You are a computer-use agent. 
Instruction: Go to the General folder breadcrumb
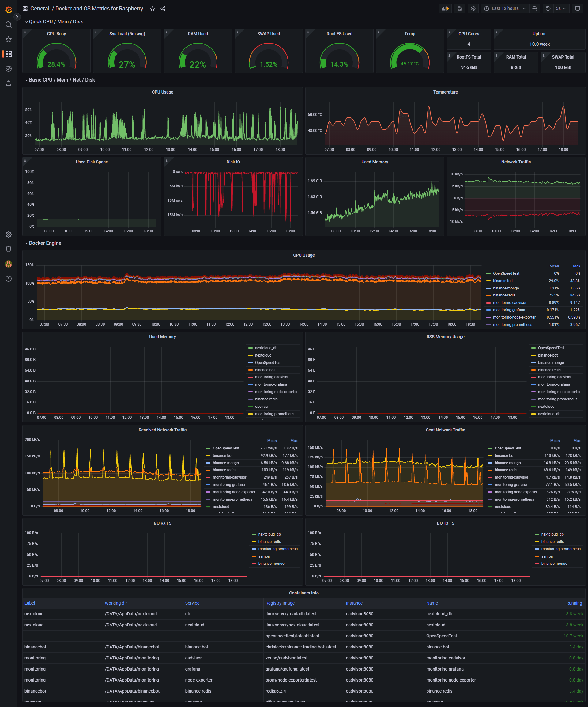[x=40, y=9]
